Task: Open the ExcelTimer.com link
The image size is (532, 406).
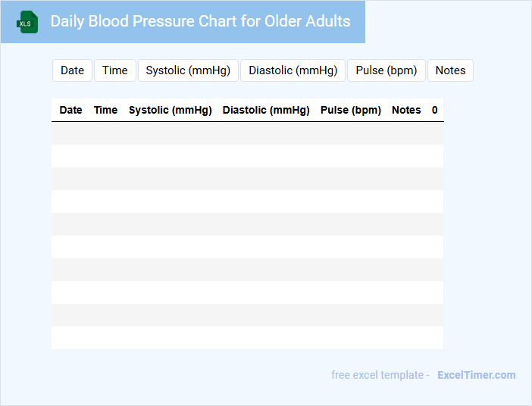Action: [476, 375]
